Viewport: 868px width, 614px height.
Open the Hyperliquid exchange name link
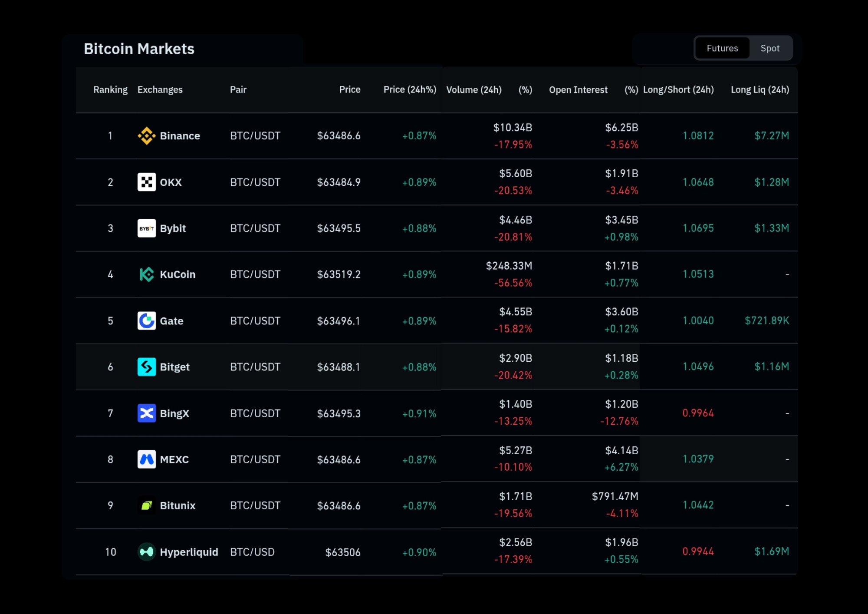[189, 552]
